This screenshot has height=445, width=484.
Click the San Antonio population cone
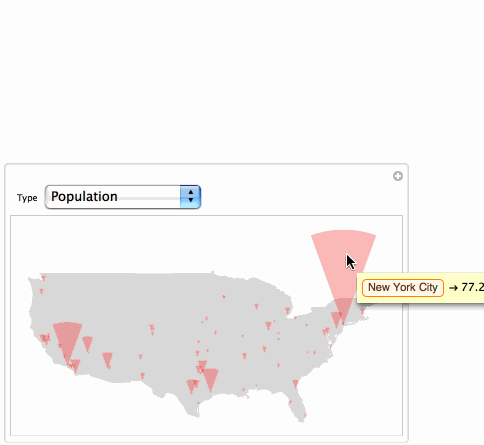click(x=191, y=386)
